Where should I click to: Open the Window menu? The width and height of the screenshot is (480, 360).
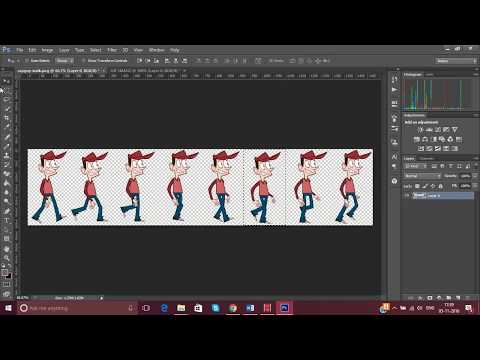click(156, 50)
